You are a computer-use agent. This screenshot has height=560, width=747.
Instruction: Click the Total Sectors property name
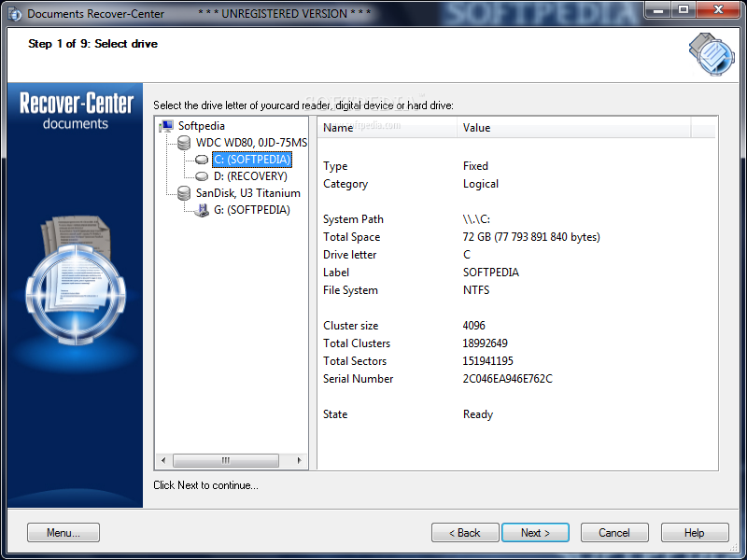[x=355, y=361]
